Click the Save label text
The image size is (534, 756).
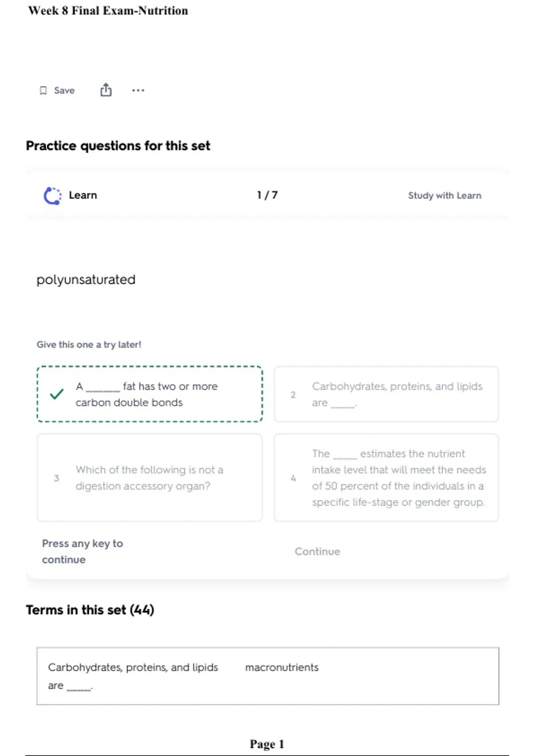click(65, 91)
